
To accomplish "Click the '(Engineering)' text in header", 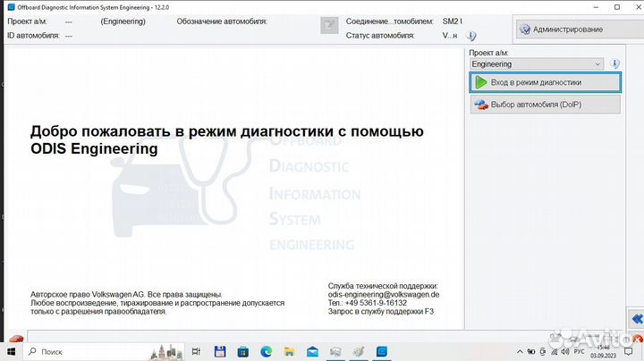I will 123,21.
